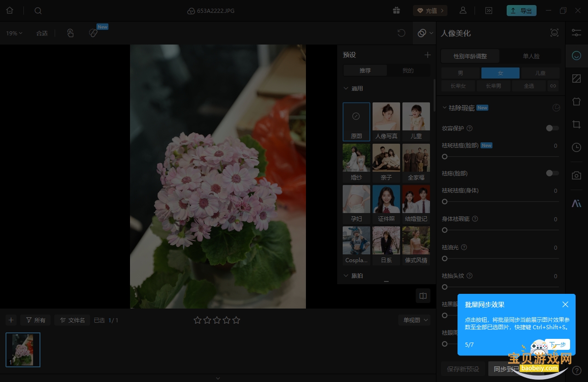The image size is (588, 382).
Task: Select the crop tool in right sidebar
Action: 577,124
